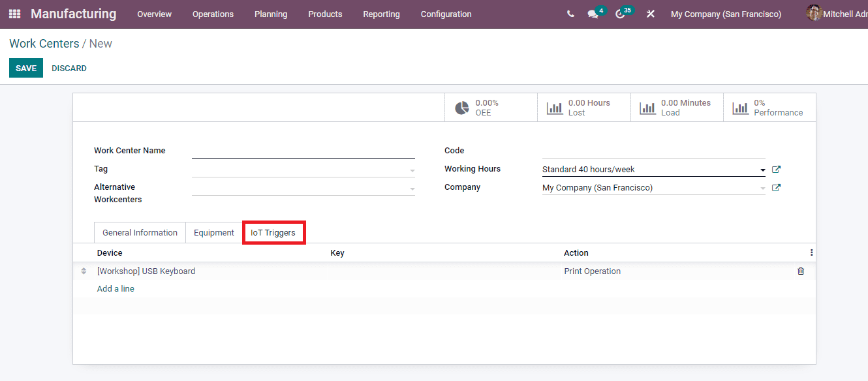Open the Working Hours external link

coord(776,169)
